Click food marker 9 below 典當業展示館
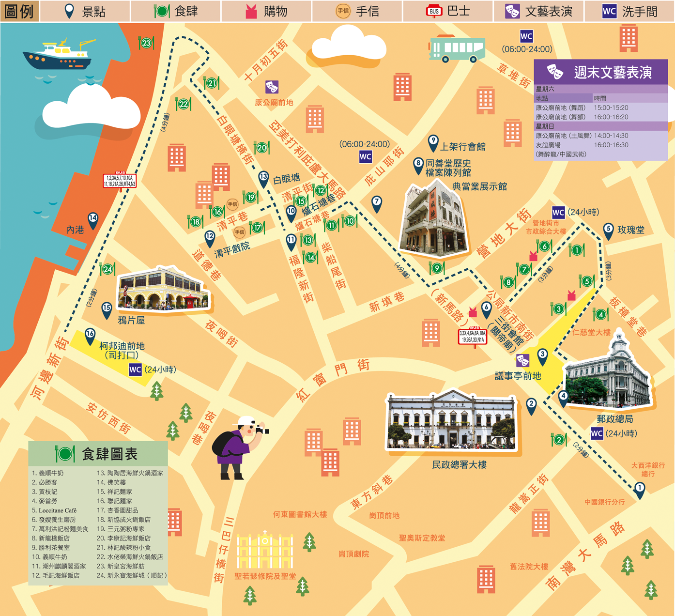This screenshot has width=675, height=616. 437,268
